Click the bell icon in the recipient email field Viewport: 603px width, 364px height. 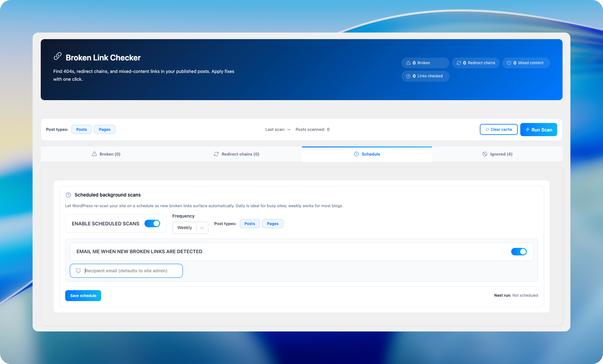point(78,271)
